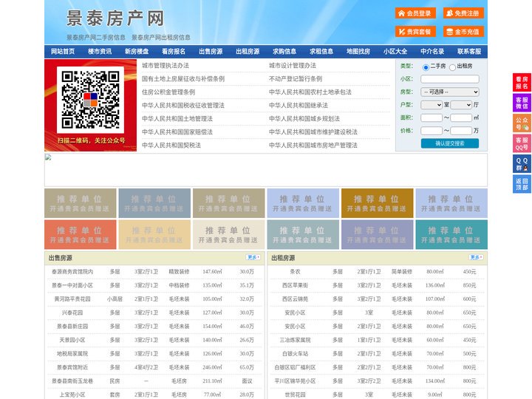Open 西区苹果街 rental listing
Image resolution: width=532 pixels, height=399 pixels.
[x=295, y=285]
